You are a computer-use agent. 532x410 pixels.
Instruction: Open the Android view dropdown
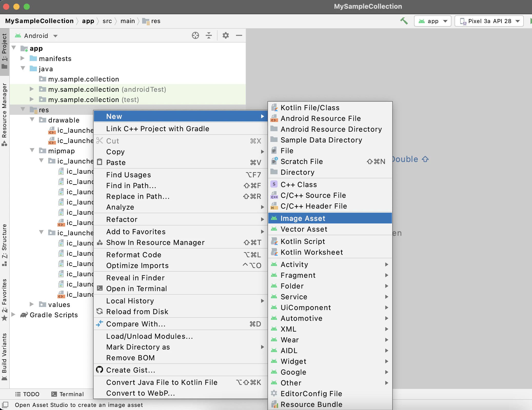tap(36, 36)
